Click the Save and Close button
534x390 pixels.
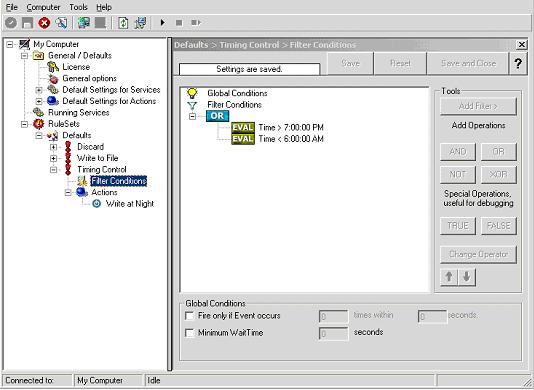(x=468, y=63)
